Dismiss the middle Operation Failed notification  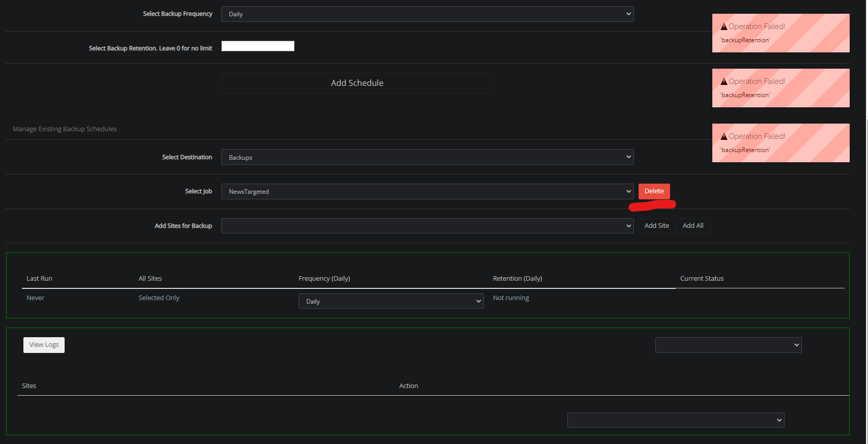point(781,88)
